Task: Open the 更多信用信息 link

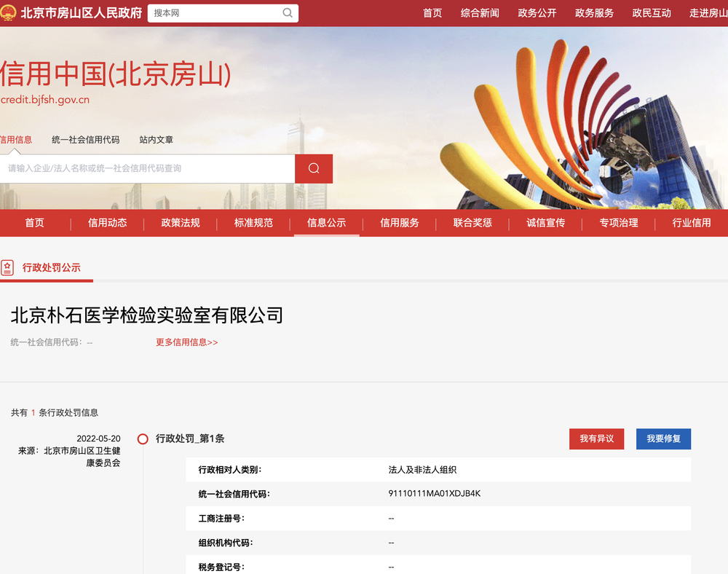Action: [186, 342]
